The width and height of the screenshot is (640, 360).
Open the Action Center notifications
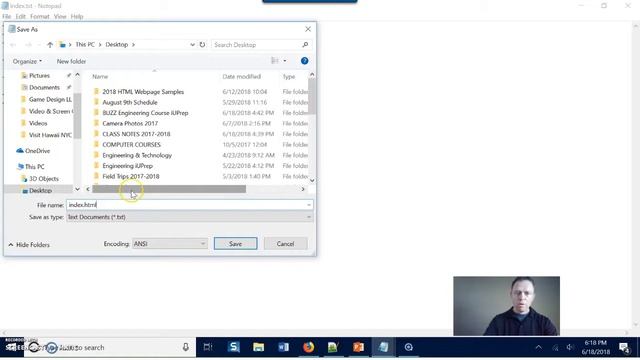624,347
